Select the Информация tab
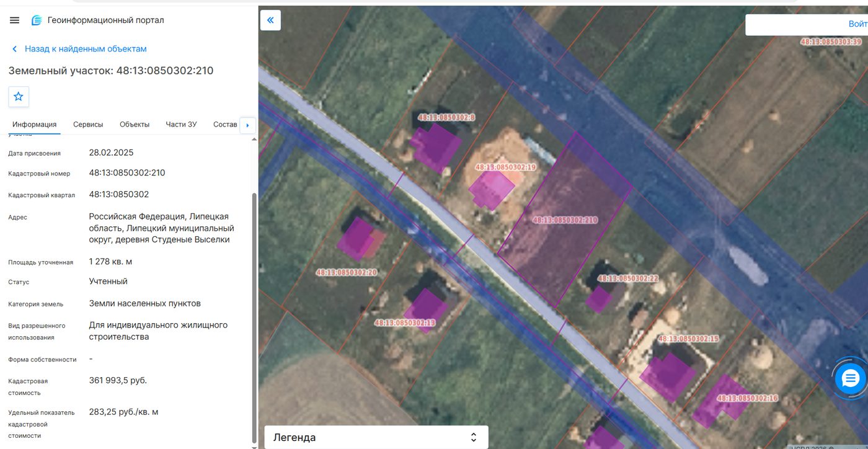The width and height of the screenshot is (868, 449). (x=35, y=125)
